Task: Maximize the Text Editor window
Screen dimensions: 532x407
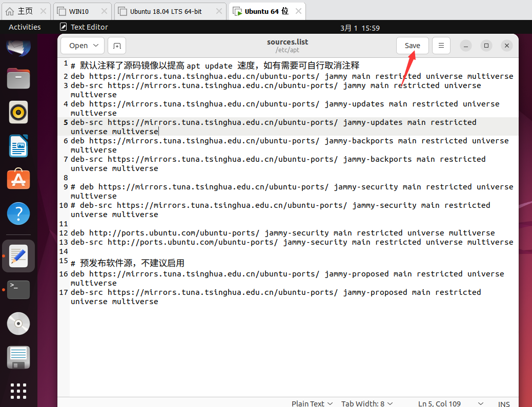Action: click(x=486, y=46)
